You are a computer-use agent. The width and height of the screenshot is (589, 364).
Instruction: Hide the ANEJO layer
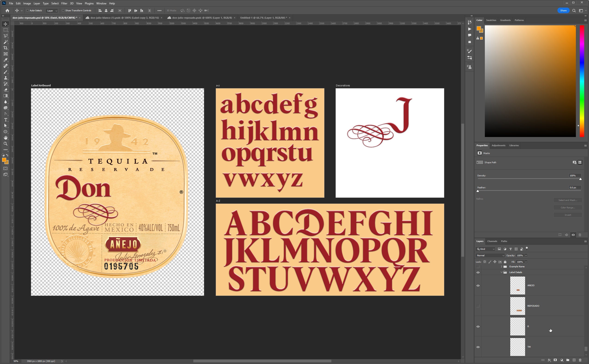(478, 285)
